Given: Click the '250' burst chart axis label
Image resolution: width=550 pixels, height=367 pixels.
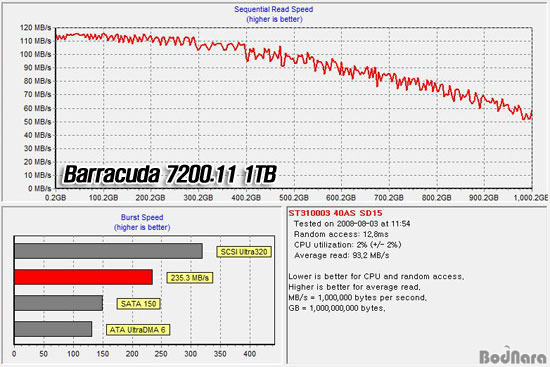Looking at the screenshot, I should pos(161,354).
